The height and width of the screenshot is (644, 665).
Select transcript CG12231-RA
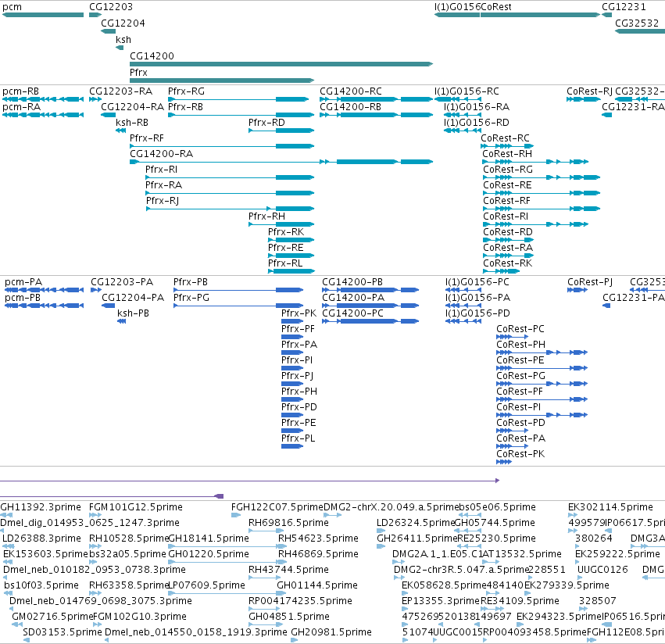(607, 115)
